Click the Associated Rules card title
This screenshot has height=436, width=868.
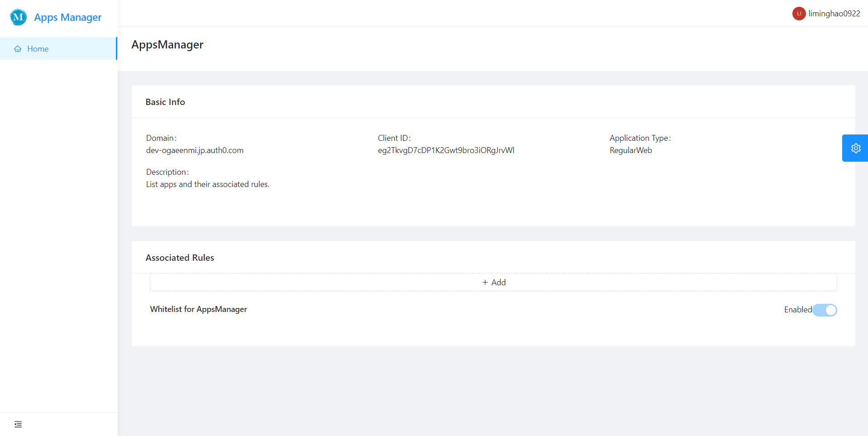click(x=180, y=258)
